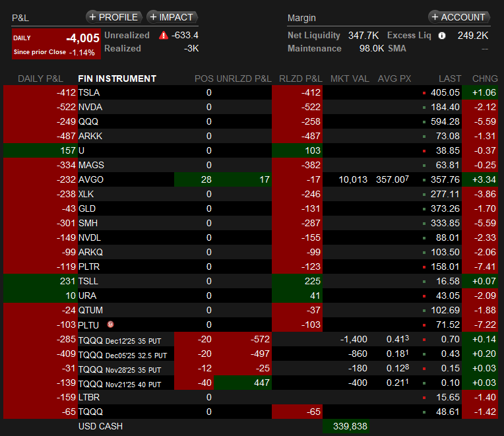The image size is (504, 436).
Task: Click the SMA label in Margin
Action: [x=397, y=49]
